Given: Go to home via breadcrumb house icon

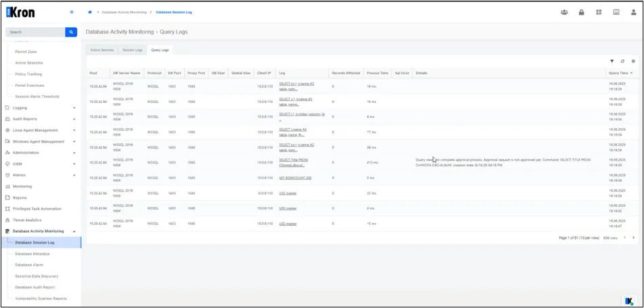Looking at the screenshot, I should (90, 12).
